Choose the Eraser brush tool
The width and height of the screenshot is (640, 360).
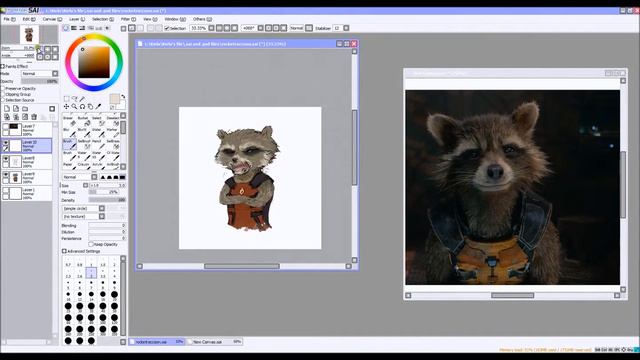point(69,121)
